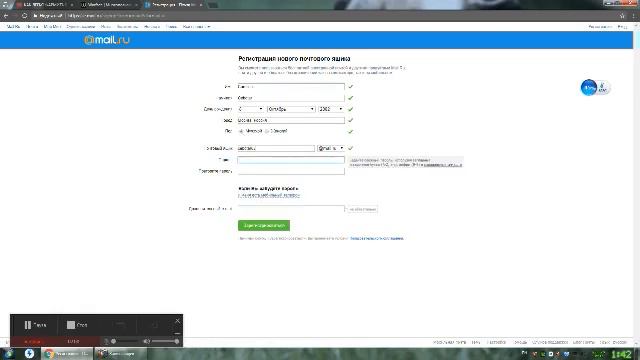Click the green create mailbox button
This screenshot has width=640, height=360.
[x=264, y=225]
